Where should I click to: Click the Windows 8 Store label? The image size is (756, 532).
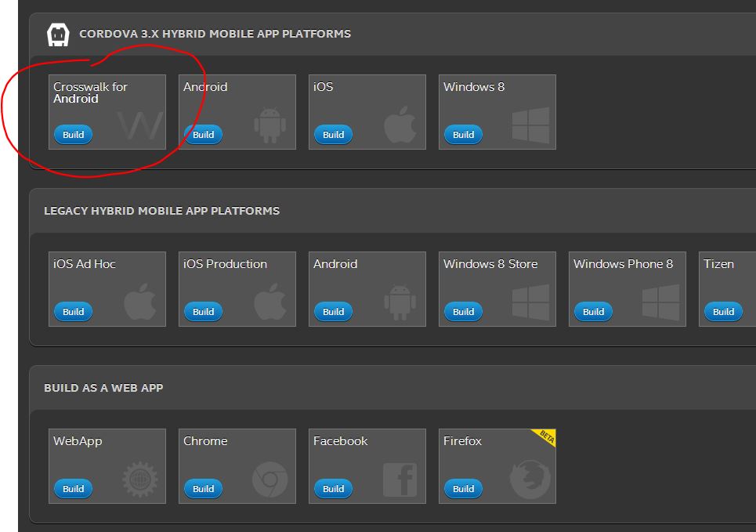(490, 264)
